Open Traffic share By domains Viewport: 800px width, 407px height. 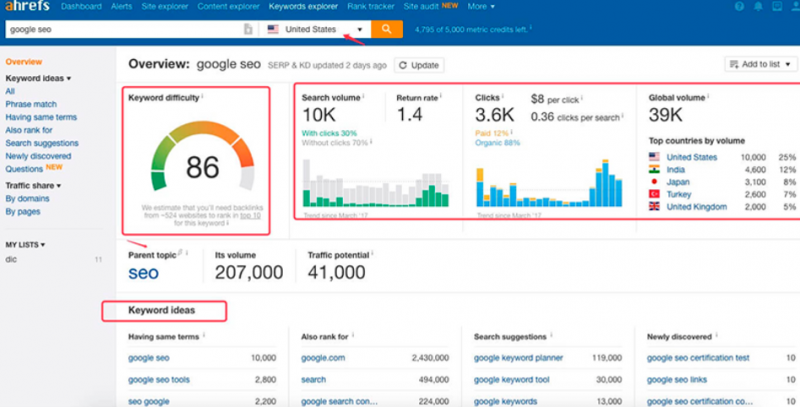(28, 198)
